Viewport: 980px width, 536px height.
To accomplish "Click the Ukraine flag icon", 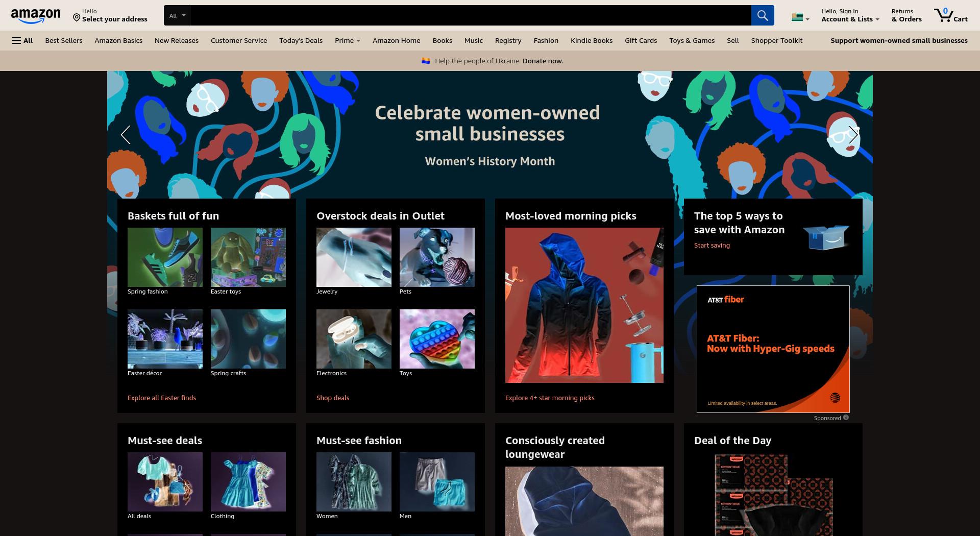I will pos(426,61).
